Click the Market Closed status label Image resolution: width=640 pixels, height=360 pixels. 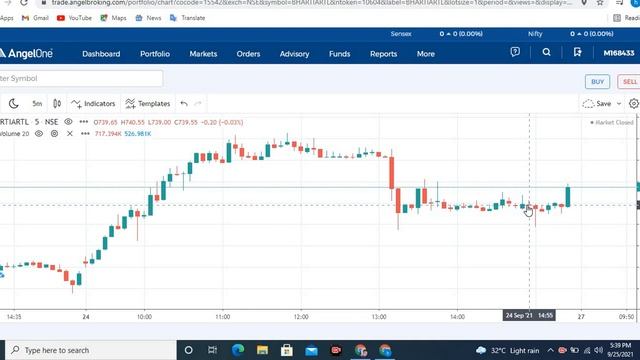click(x=611, y=122)
